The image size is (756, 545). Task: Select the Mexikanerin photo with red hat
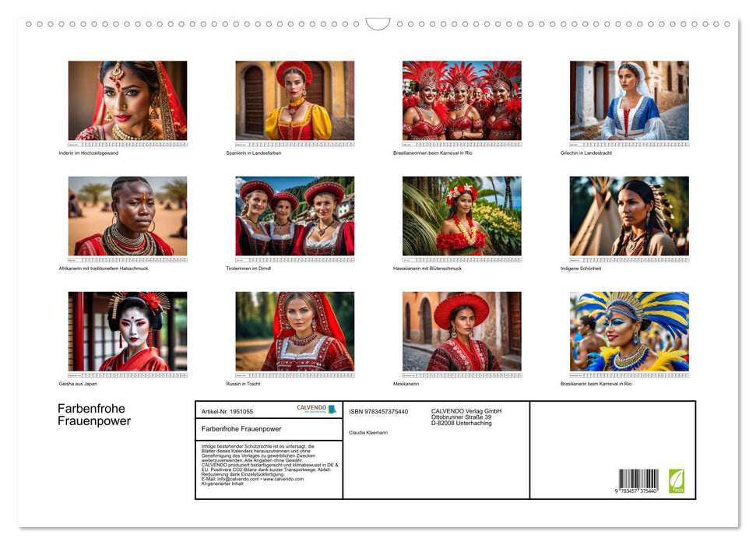(462, 332)
